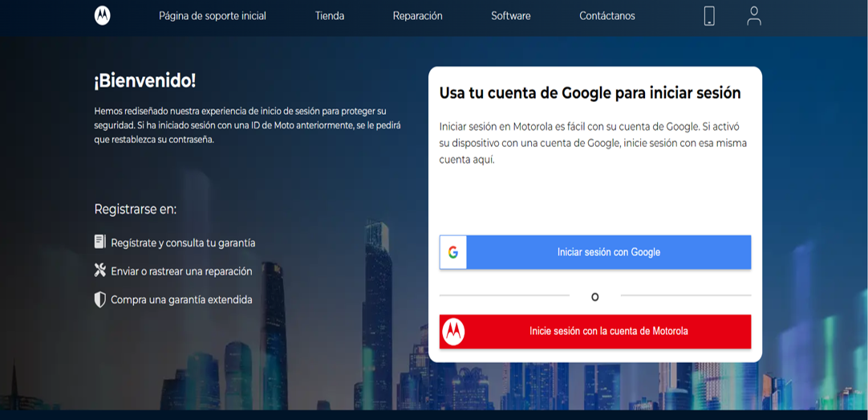Click the Motorola logo on the red button
Image resolution: width=868 pixels, height=420 pixels.
[x=454, y=332]
